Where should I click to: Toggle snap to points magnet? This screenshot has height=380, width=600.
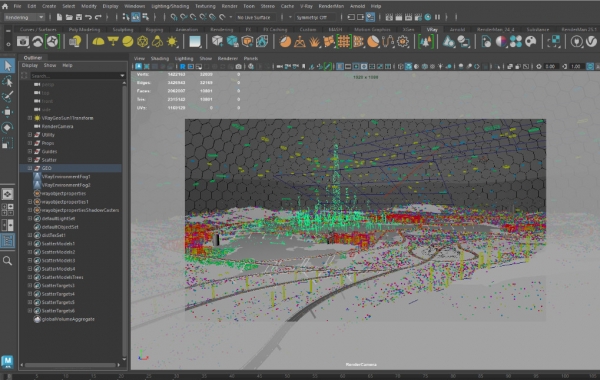point(193,17)
